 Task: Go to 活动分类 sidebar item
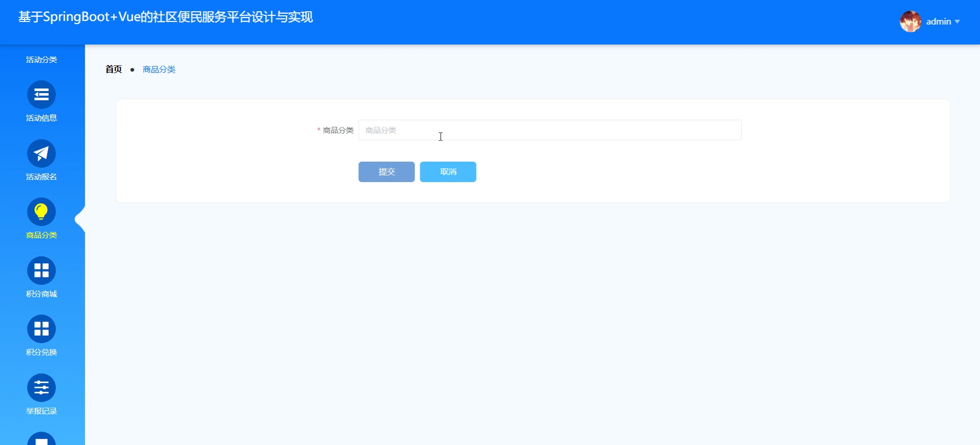click(x=41, y=60)
